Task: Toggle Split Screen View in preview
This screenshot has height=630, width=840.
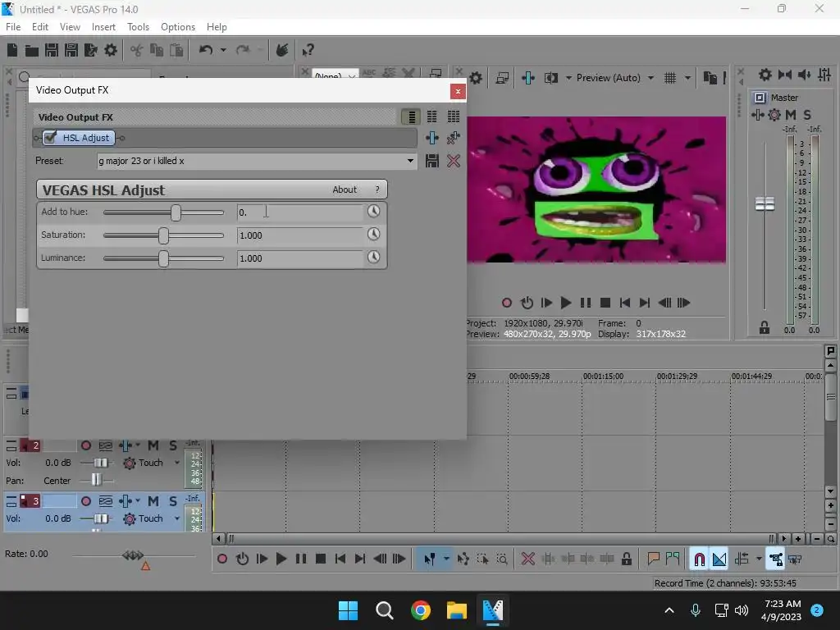Action: [x=550, y=78]
